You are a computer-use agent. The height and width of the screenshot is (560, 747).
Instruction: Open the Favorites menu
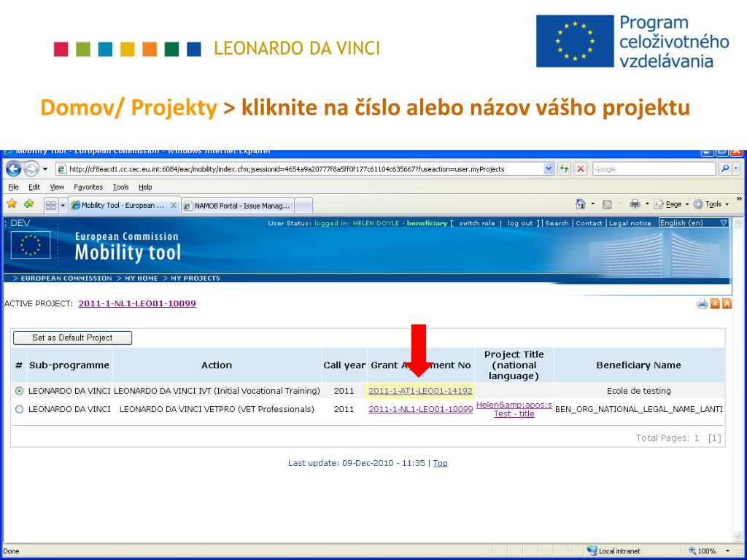(88, 187)
